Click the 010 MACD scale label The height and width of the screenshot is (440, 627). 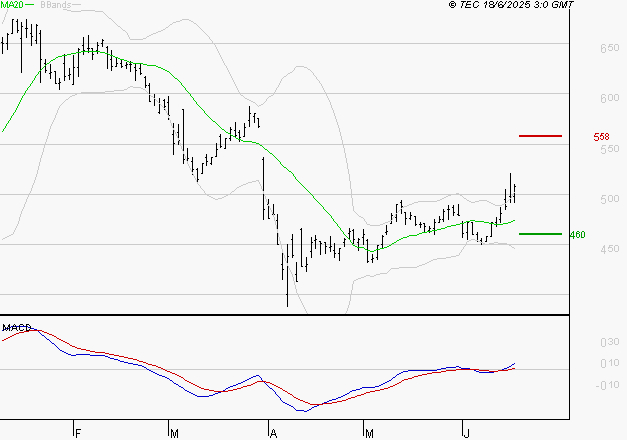click(610, 363)
